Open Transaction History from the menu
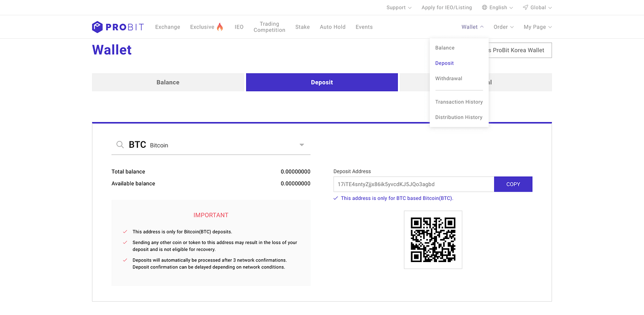This screenshot has width=644, height=315. click(459, 102)
